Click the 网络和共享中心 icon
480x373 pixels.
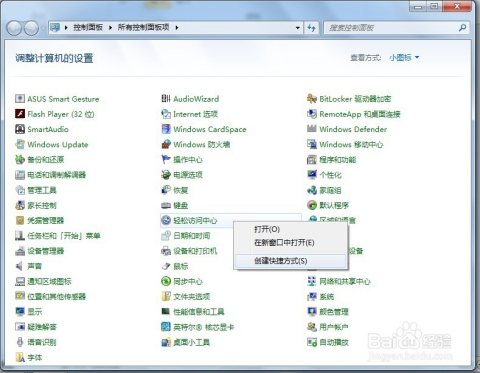pyautogui.click(x=312, y=281)
